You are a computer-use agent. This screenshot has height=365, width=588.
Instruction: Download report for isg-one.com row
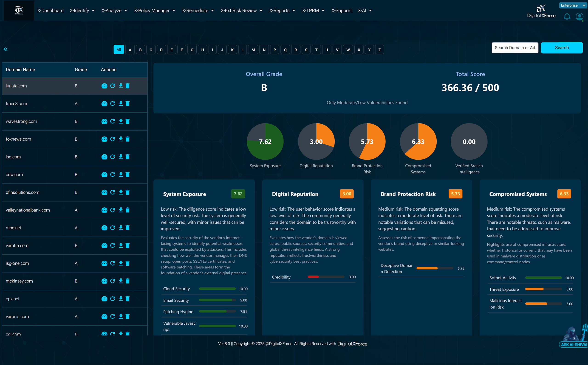click(x=121, y=263)
